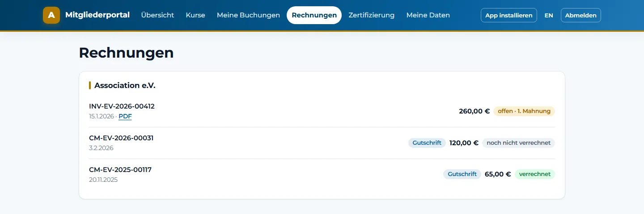Click the "offen · 1. Mahnung" status badge
This screenshot has width=644, height=214.
click(524, 111)
